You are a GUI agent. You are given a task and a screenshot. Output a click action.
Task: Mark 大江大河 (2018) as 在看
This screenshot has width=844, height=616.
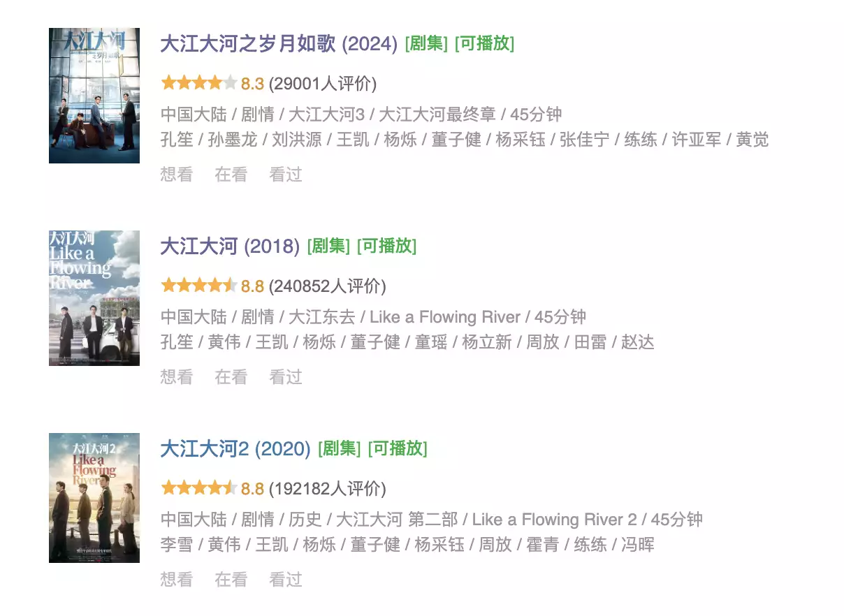point(231,377)
